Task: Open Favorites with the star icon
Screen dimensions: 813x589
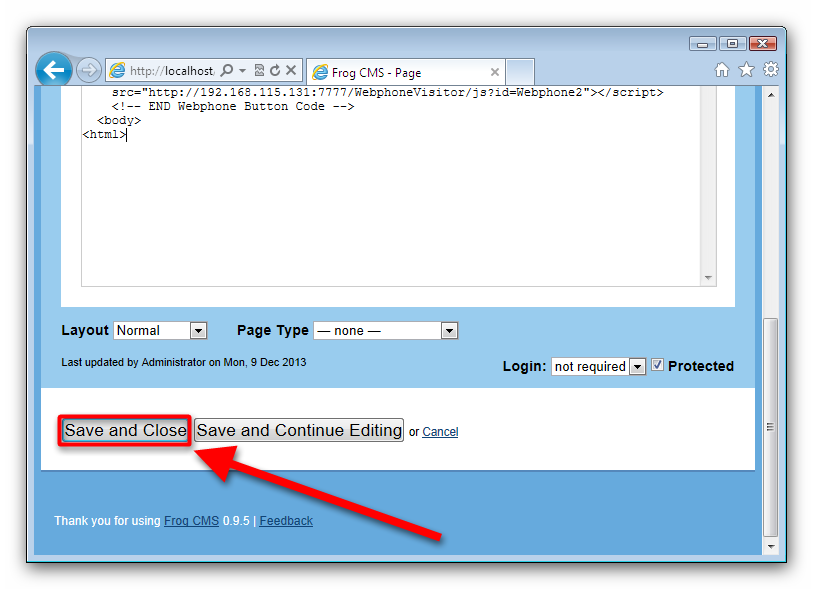Action: point(746,70)
